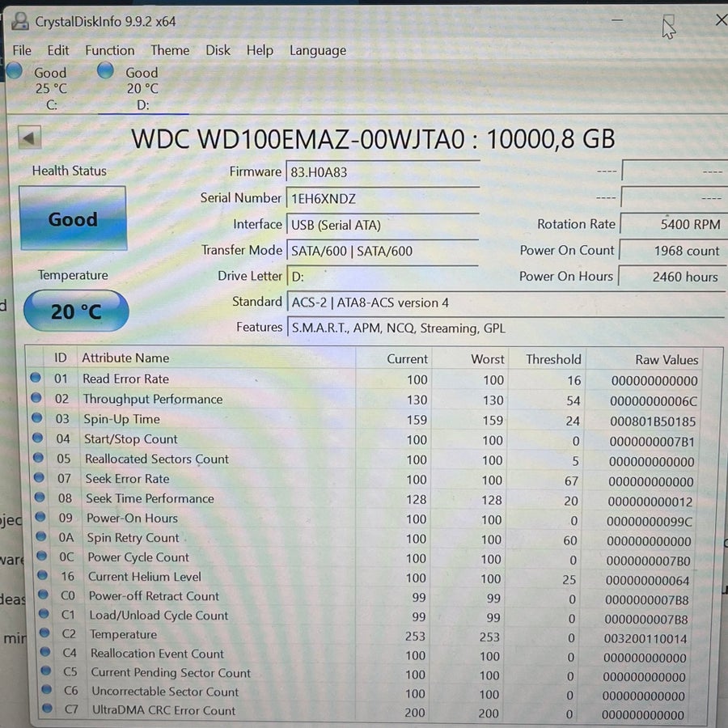Click status dot for Start/Stop Count
The width and height of the screenshot is (728, 728).
tap(37, 438)
